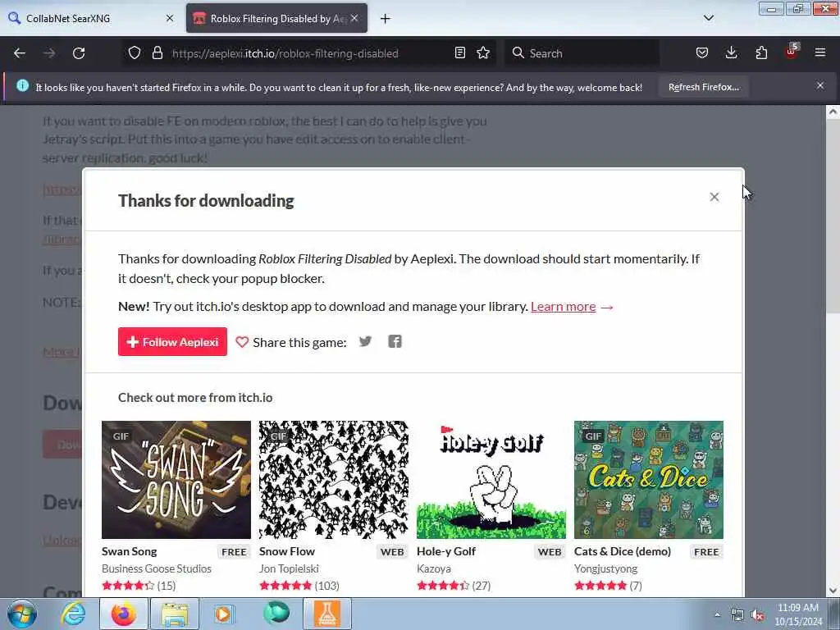
Task: Bookmark this page with the star icon
Action: 483,52
